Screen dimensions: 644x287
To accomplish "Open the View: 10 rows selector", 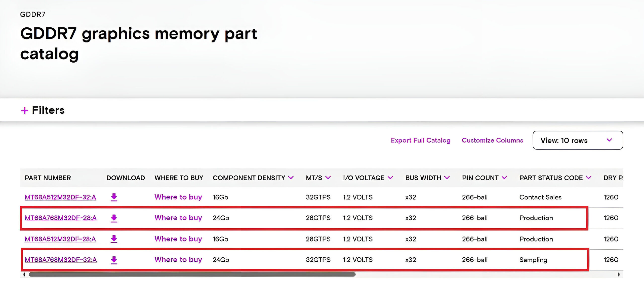I will tap(578, 140).
